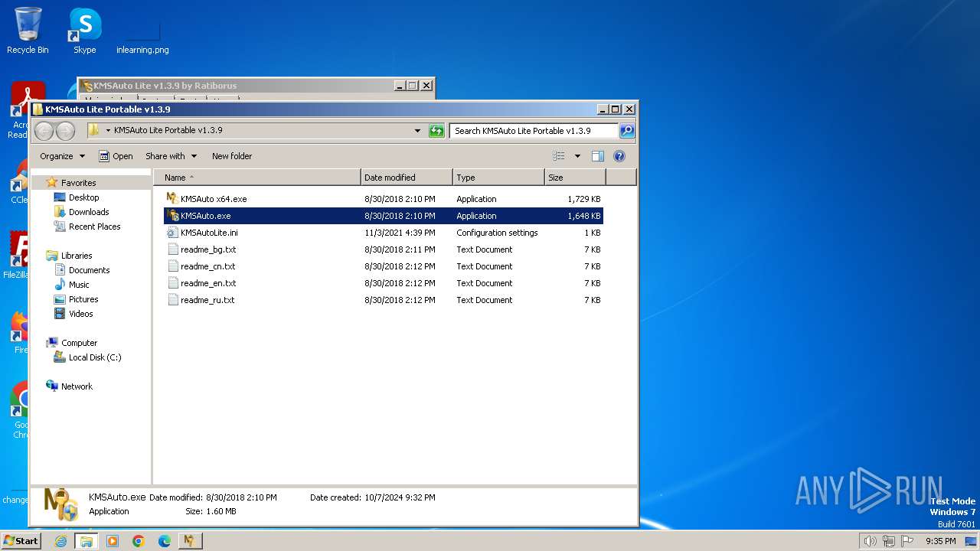The image size is (980, 551).
Task: Click the Windows Explorer taskbar icon
Action: tap(87, 541)
